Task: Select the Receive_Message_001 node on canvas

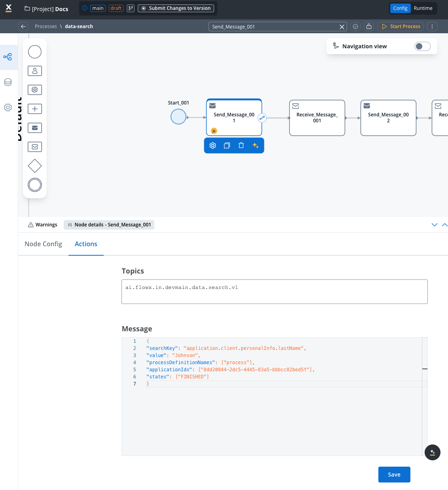Action: tap(317, 118)
